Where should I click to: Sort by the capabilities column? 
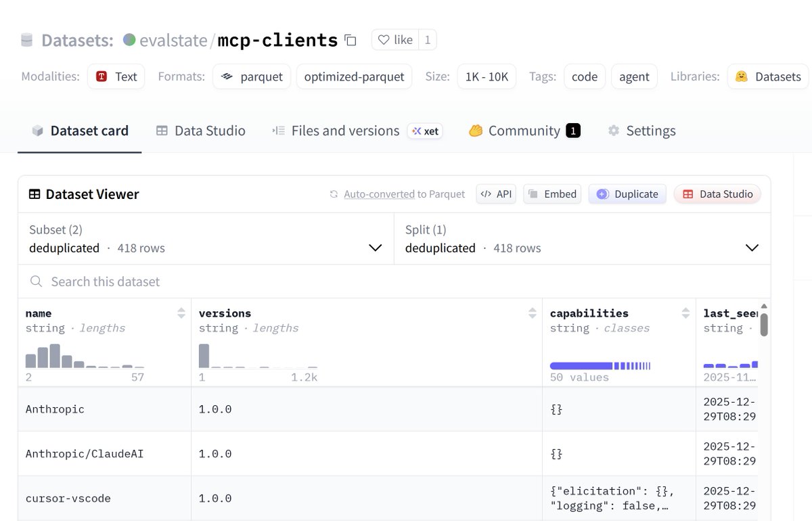pyautogui.click(x=686, y=313)
